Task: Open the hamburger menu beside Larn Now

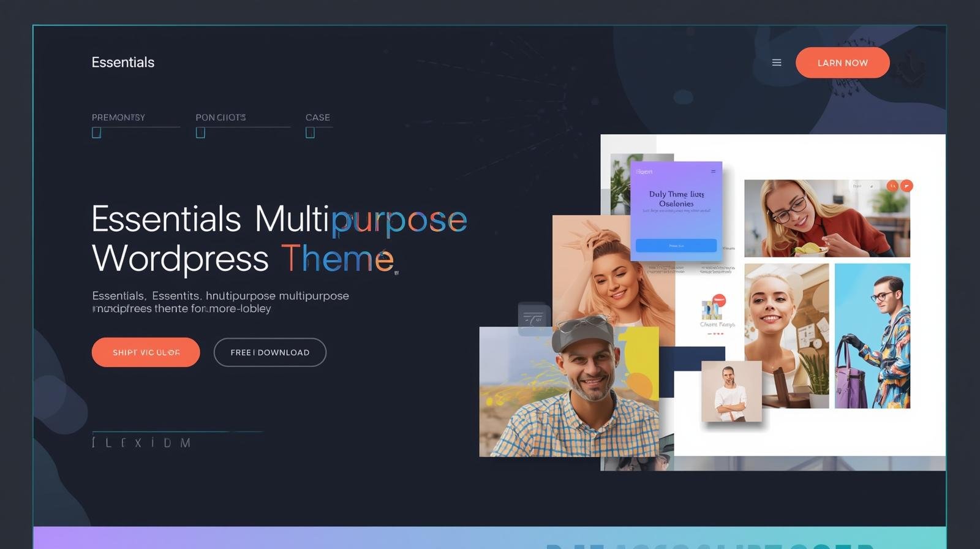Action: point(776,62)
